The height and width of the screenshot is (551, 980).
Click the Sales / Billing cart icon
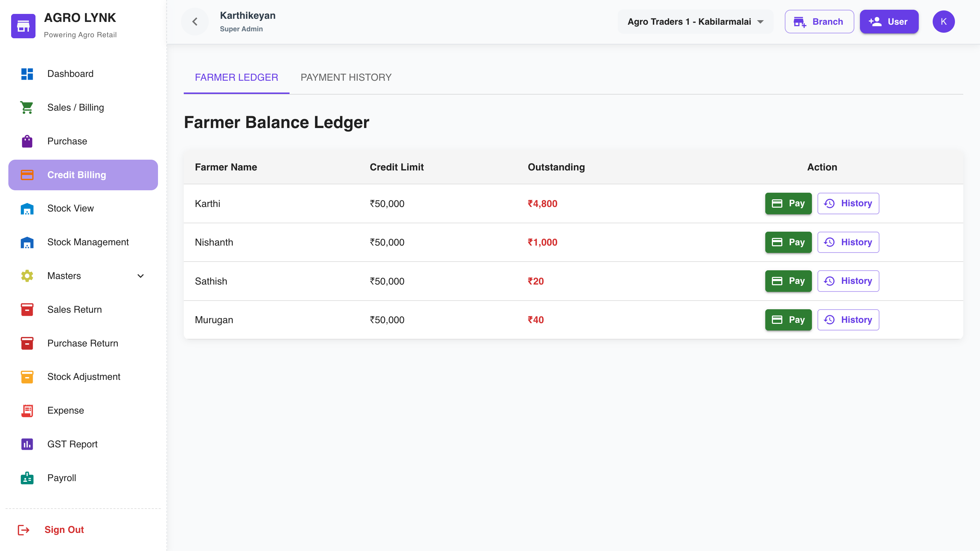(27, 107)
